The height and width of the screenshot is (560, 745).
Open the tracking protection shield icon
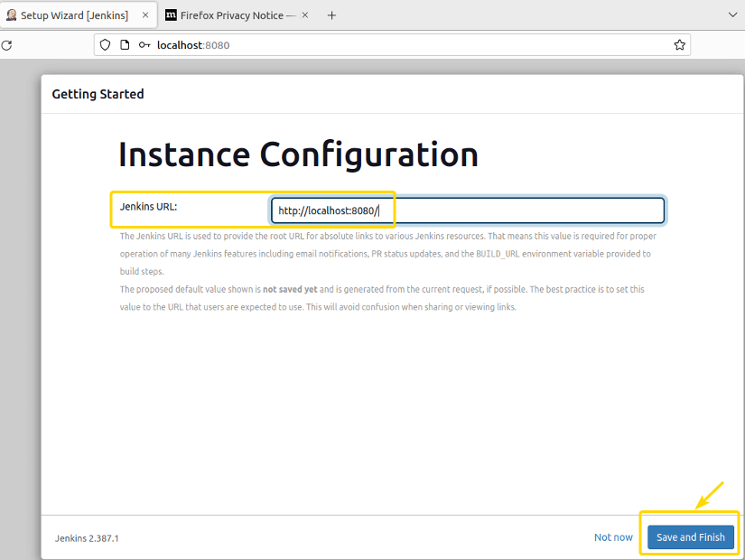pyautogui.click(x=105, y=44)
